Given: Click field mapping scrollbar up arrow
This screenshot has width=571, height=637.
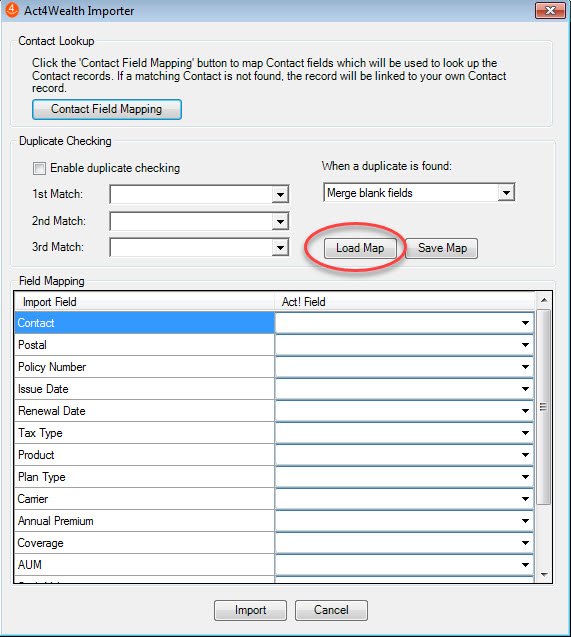Looking at the screenshot, I should tap(544, 300).
